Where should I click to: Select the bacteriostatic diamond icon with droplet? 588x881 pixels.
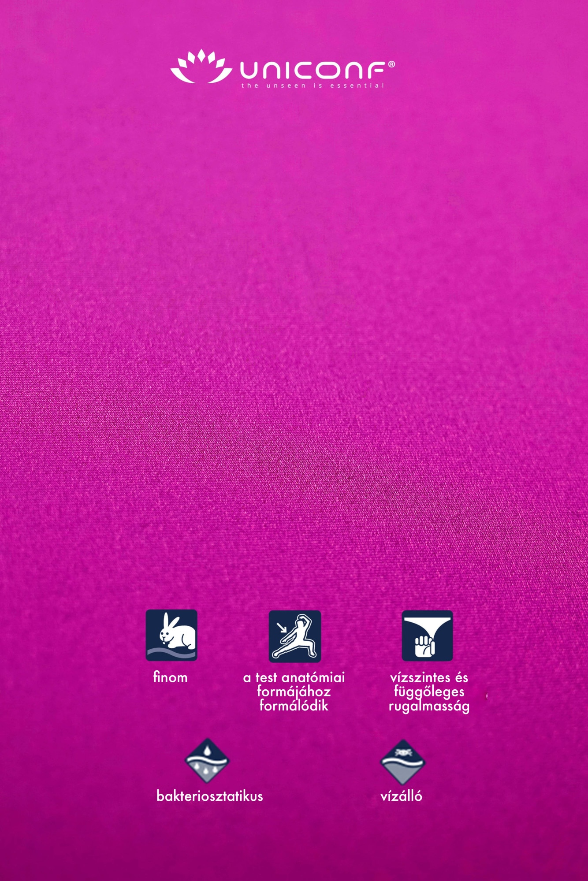[x=207, y=761]
